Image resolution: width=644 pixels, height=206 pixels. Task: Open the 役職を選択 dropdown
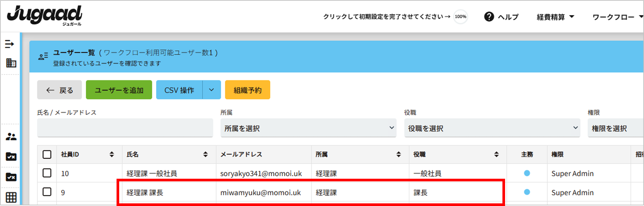point(492,128)
